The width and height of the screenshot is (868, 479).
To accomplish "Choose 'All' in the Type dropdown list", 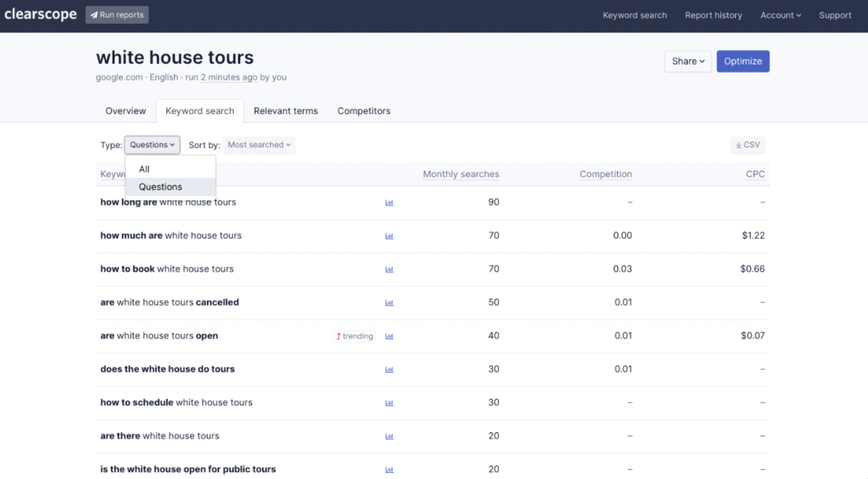I will pyautogui.click(x=171, y=169).
